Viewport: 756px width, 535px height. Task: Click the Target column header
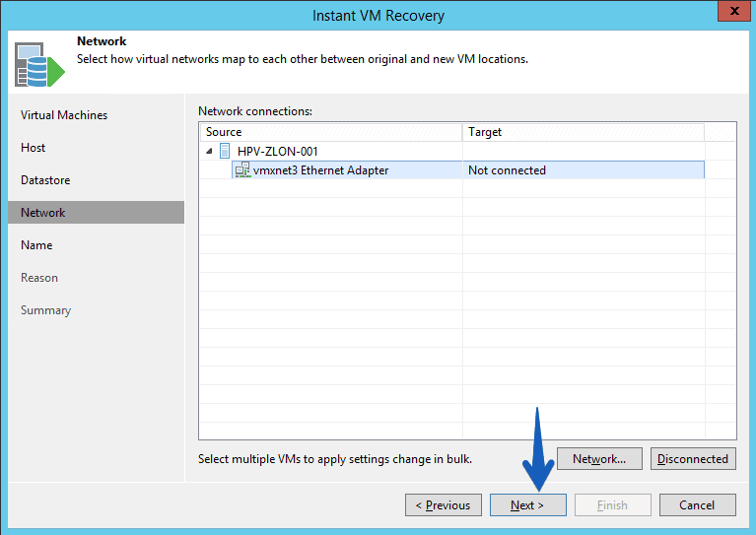coord(584,132)
